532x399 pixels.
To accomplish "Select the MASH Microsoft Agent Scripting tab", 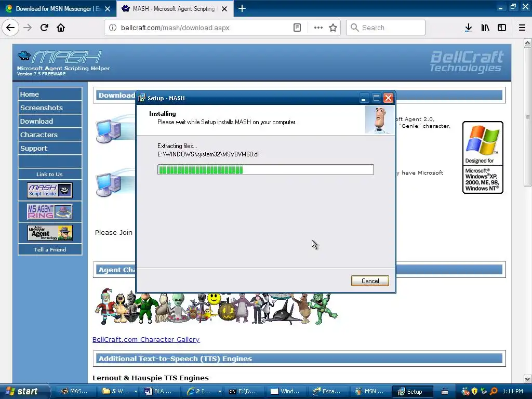I will click(175, 8).
